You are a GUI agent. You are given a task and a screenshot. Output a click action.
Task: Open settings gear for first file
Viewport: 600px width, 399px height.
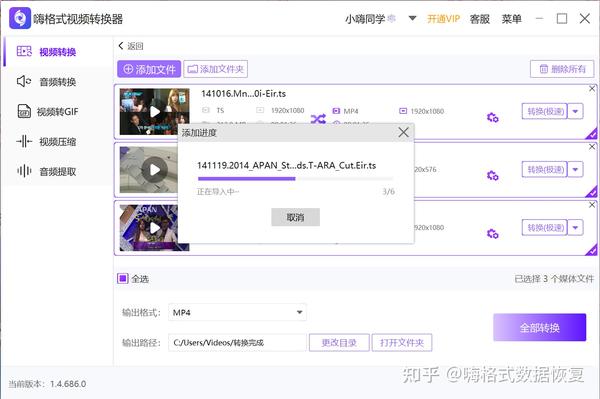(492, 117)
